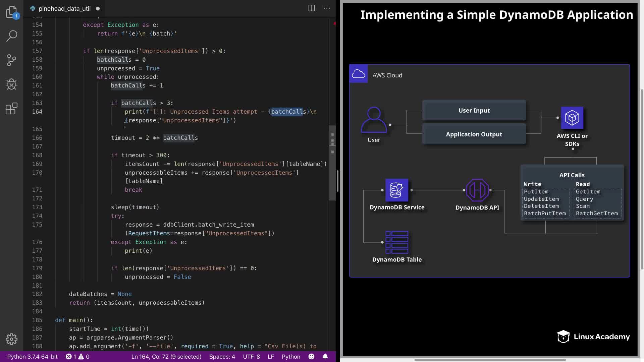The image size is (644, 362).
Task: Open the Search panel icon
Action: (12, 36)
